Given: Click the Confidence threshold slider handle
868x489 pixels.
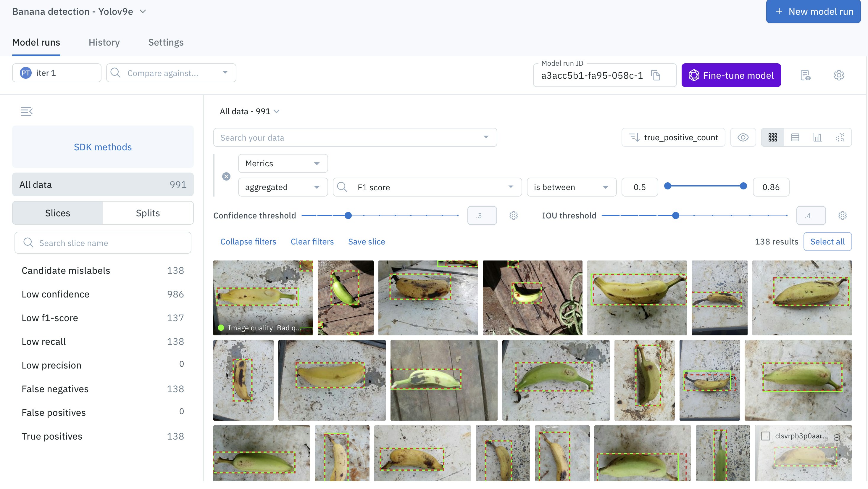Looking at the screenshot, I should (349, 215).
